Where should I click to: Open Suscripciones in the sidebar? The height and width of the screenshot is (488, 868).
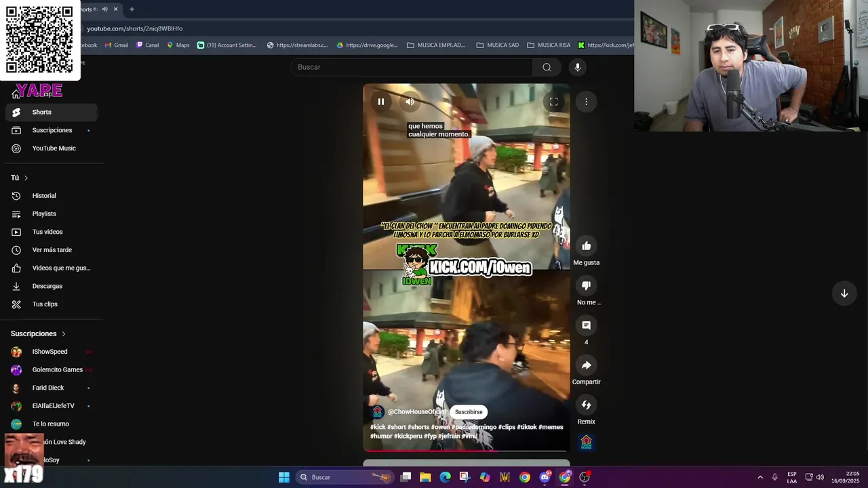[x=52, y=130]
